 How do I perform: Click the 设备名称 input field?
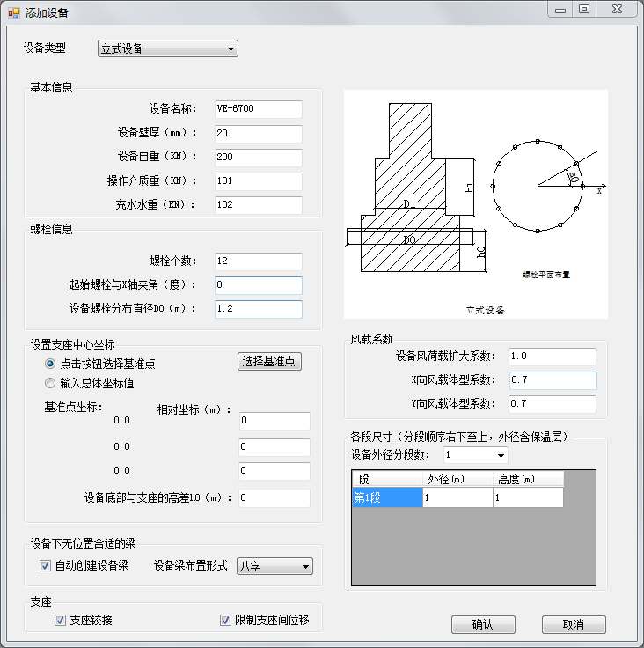257,109
